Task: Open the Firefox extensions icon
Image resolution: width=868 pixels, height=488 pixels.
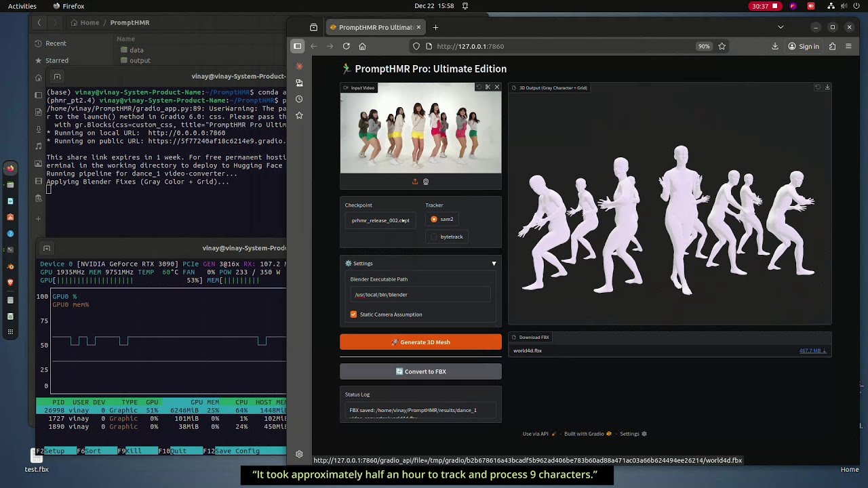Action: click(832, 46)
